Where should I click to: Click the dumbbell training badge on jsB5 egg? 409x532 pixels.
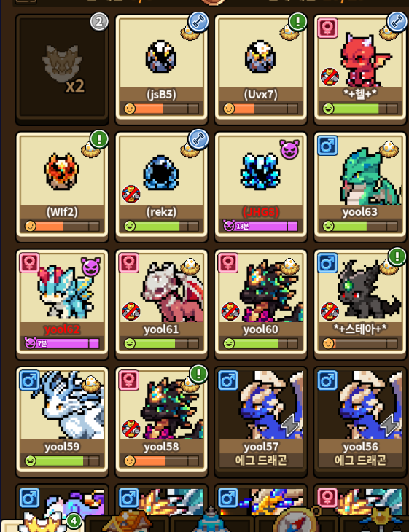pos(198,22)
